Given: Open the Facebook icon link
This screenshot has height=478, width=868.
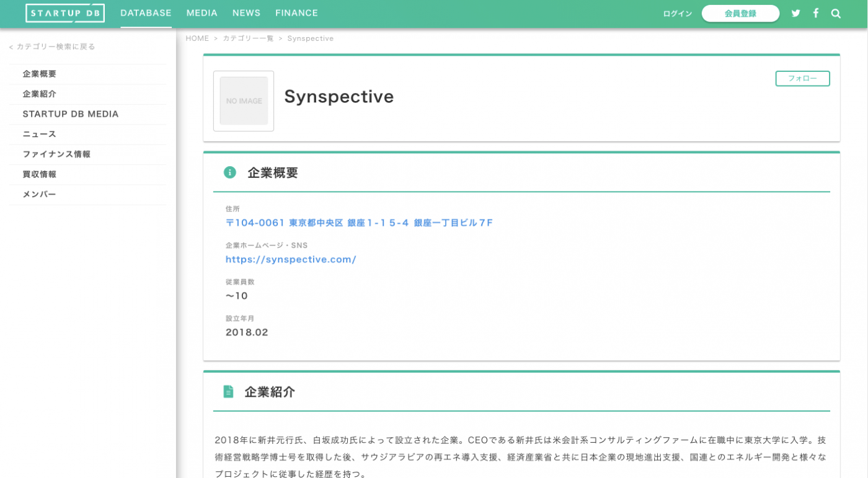Looking at the screenshot, I should coord(816,13).
